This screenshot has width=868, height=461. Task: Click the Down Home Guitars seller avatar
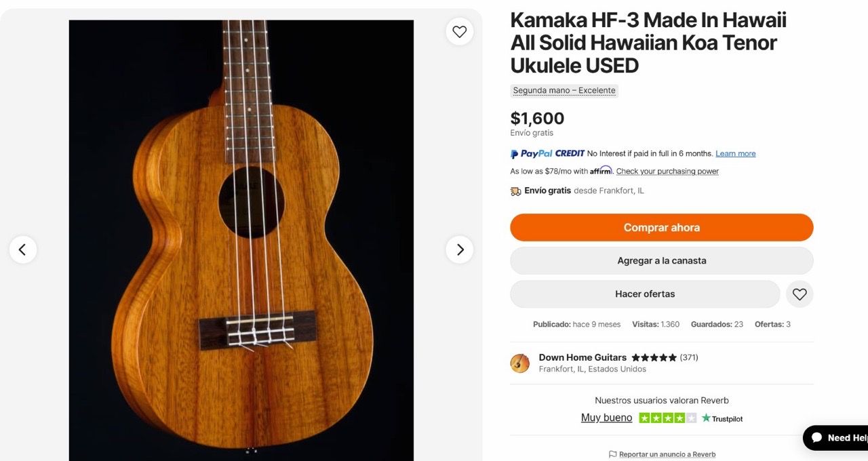[x=520, y=363]
